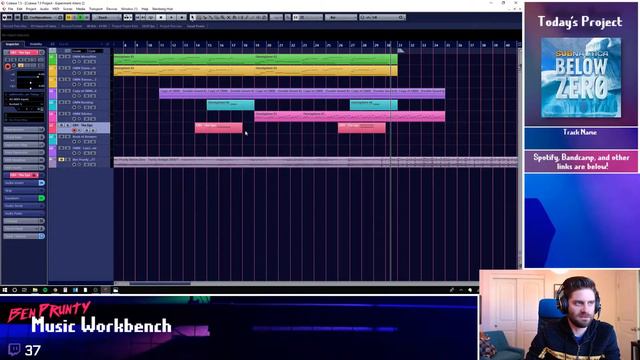Click the green Read automation toolbar button
Image resolution: width=640 pixels, height=360 pixels.
(x=80, y=18)
